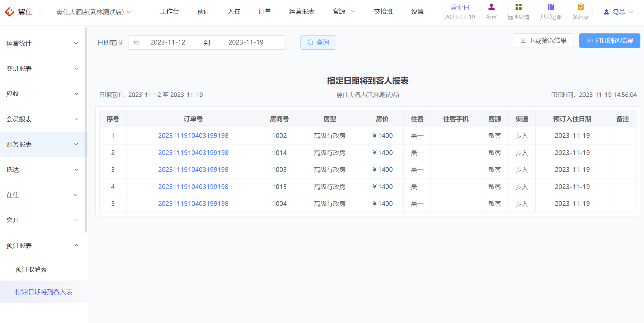Select 指定日期将到客人表 in sidebar
644x323 pixels.
coord(44,292)
